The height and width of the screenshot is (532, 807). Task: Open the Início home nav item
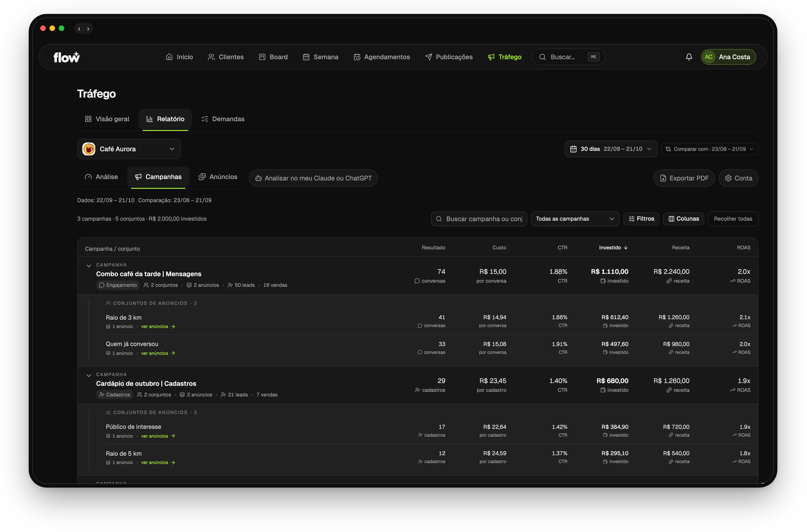pos(179,57)
